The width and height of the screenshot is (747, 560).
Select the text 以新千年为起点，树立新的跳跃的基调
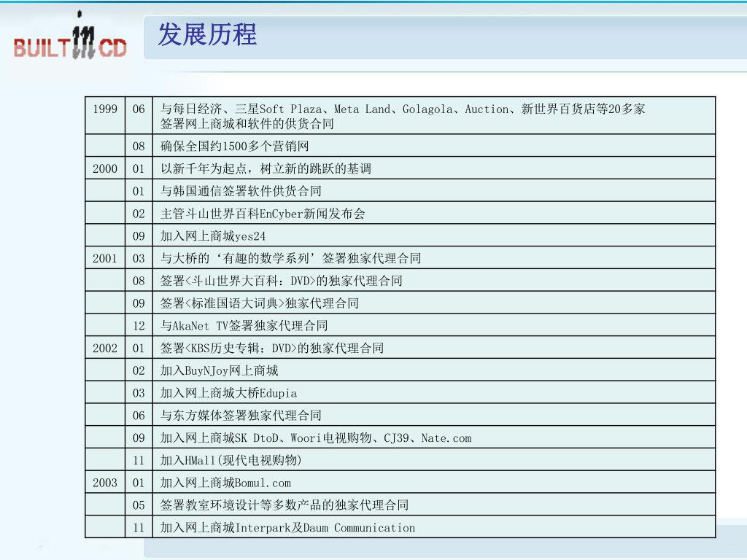(x=266, y=168)
